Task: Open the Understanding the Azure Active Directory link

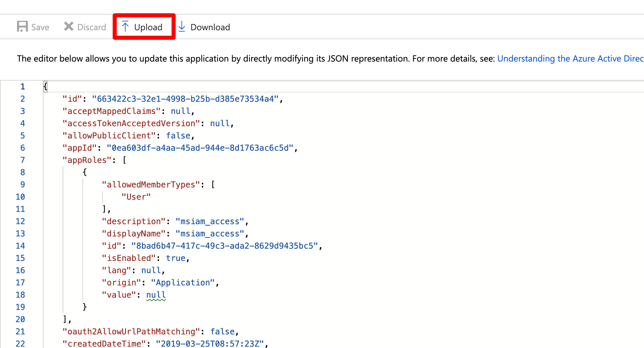Action: pyautogui.click(x=570, y=59)
